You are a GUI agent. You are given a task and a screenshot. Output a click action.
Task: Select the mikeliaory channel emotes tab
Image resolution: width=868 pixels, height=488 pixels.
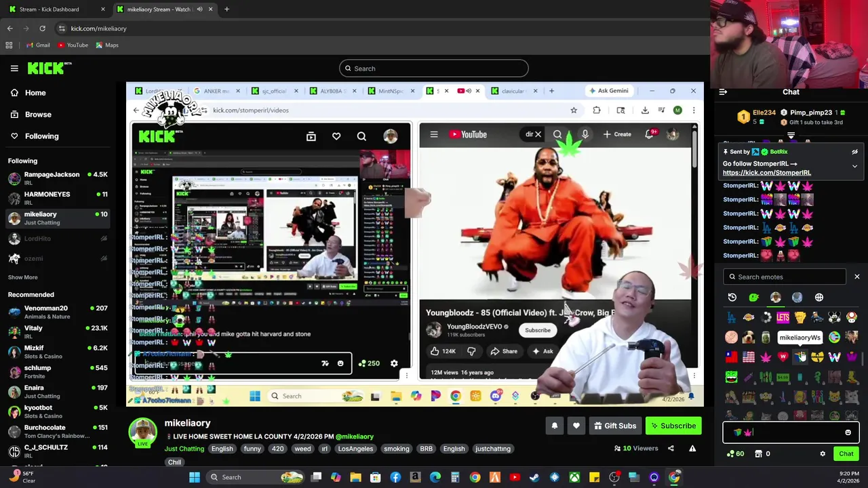click(776, 298)
